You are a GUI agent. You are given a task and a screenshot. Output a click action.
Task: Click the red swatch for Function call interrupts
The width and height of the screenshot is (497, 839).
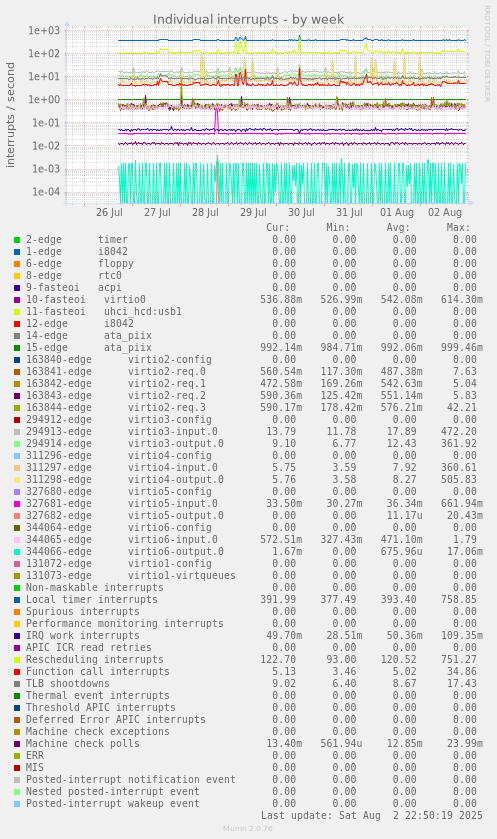pyautogui.click(x=17, y=672)
